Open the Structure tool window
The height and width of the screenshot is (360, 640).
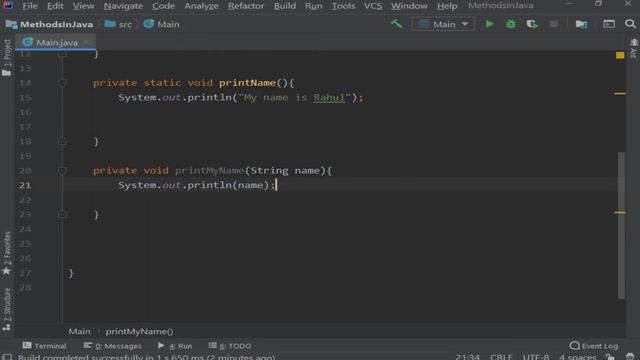[x=7, y=309]
